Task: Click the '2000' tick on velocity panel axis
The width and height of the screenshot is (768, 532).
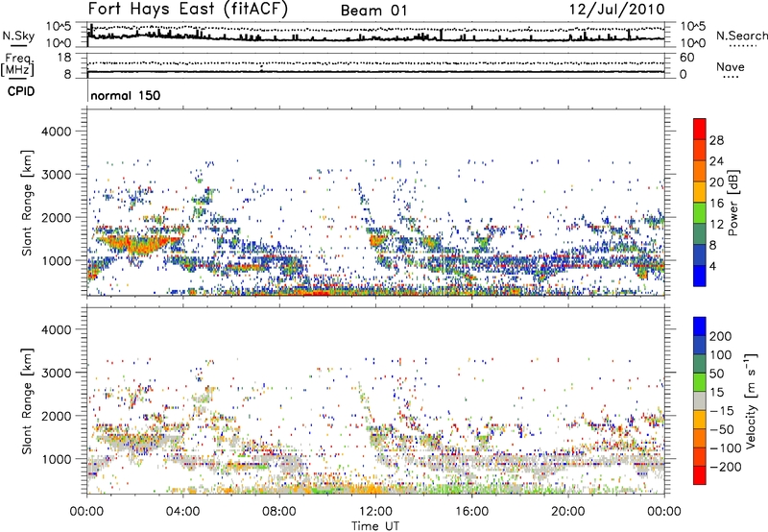Action: [56, 416]
